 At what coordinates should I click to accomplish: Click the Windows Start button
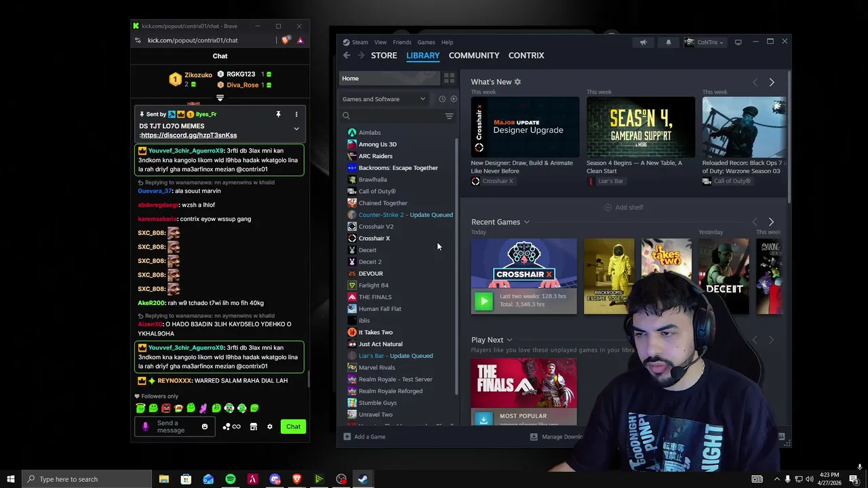(x=10, y=479)
